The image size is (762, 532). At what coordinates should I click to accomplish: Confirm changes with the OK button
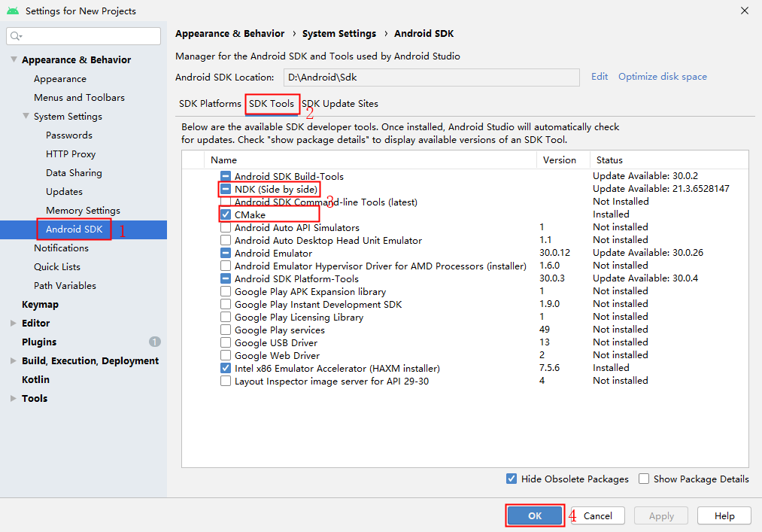click(x=535, y=515)
